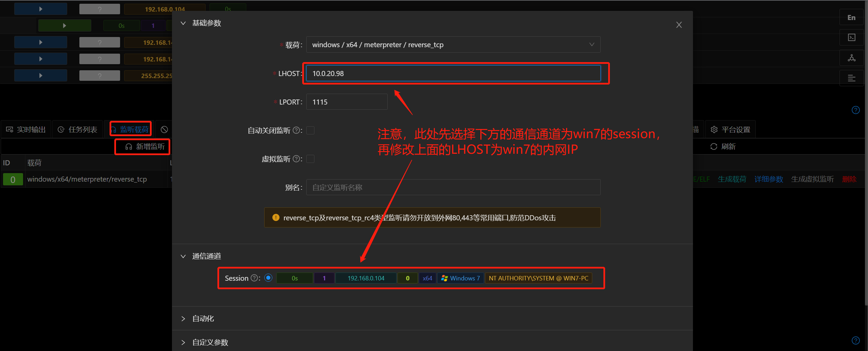The height and width of the screenshot is (351, 868).
Task: Tick the 虚拟监听 checkbox
Action: tap(310, 159)
